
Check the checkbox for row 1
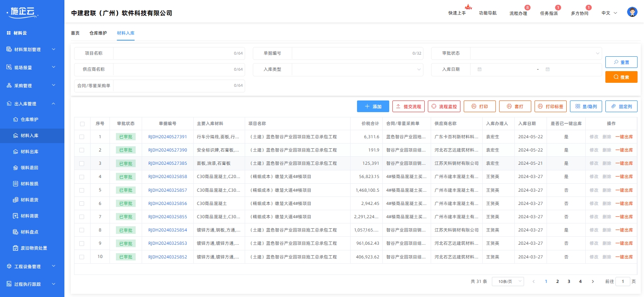coord(82,137)
